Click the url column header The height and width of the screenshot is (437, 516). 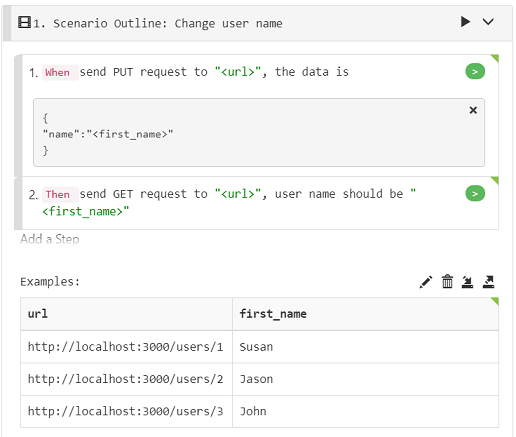126,314
